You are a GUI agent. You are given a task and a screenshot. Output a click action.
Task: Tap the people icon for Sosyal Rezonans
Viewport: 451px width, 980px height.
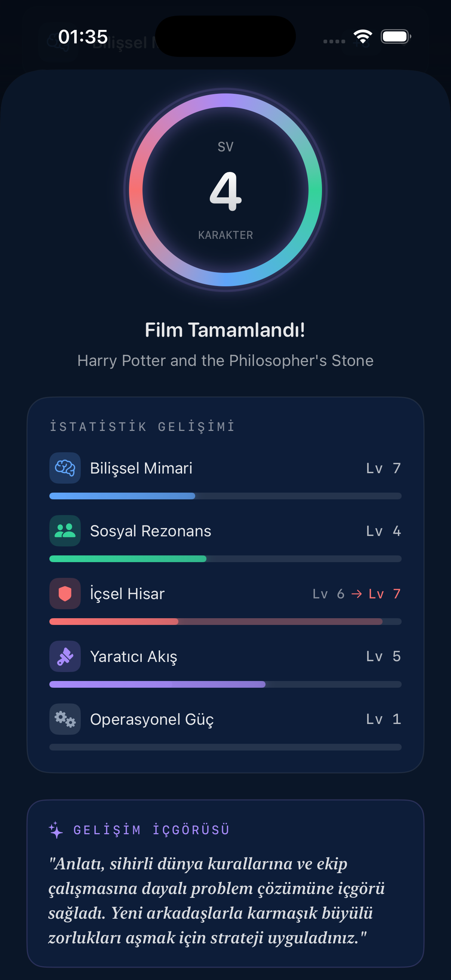65,530
